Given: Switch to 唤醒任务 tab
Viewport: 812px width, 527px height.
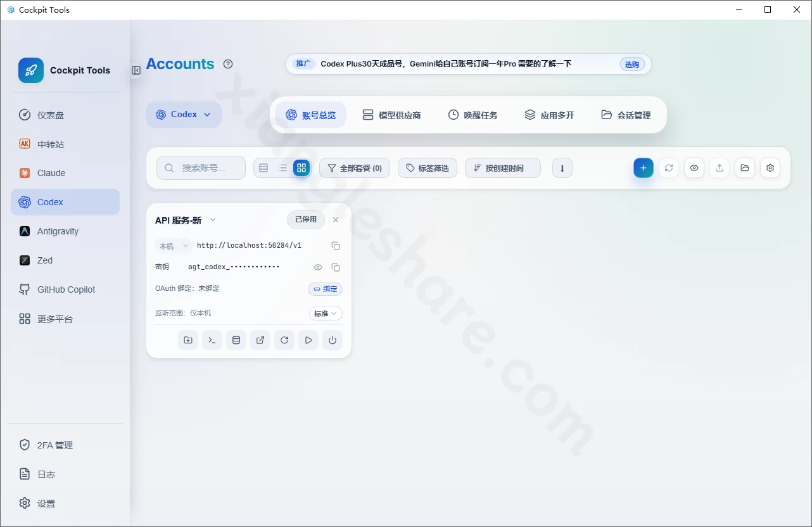Looking at the screenshot, I should 473,115.
